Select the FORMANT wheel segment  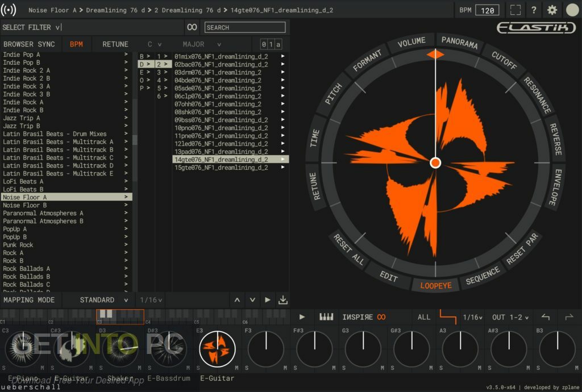[367, 60]
